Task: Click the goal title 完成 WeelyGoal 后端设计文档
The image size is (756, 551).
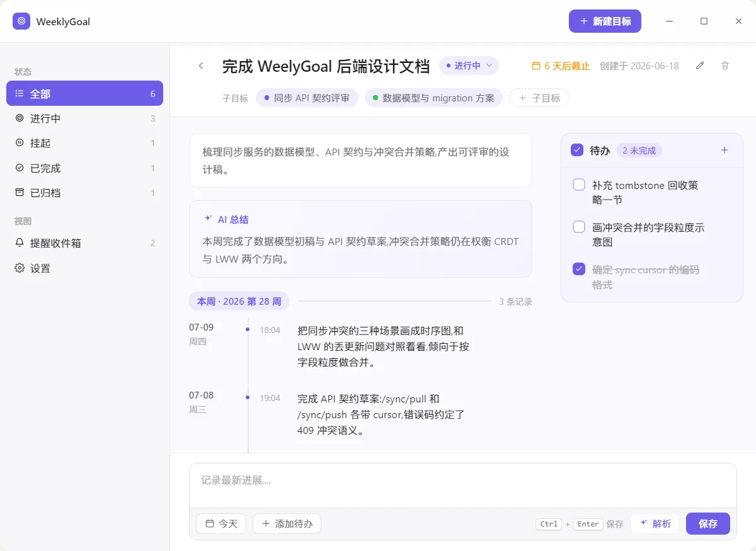Action: 326,66
